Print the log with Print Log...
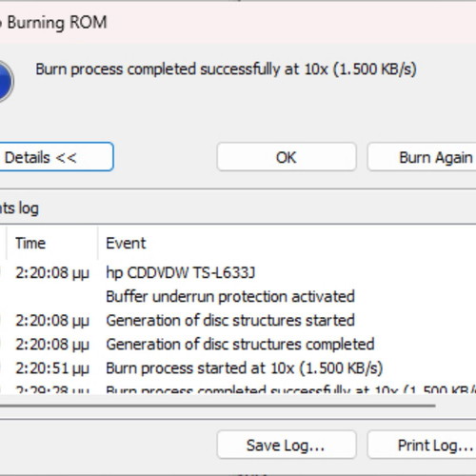 pyautogui.click(x=422, y=445)
